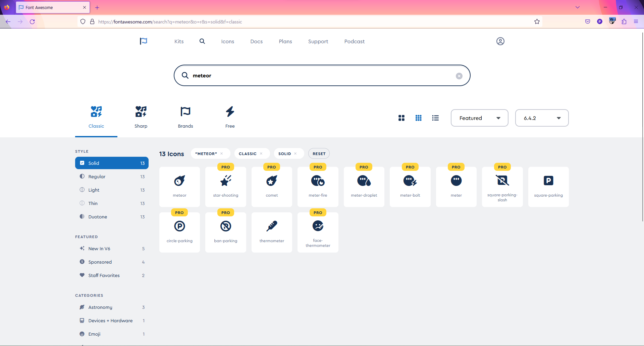The image size is (644, 346).
Task: Open the square-parking-slash icon card
Action: pyautogui.click(x=502, y=187)
